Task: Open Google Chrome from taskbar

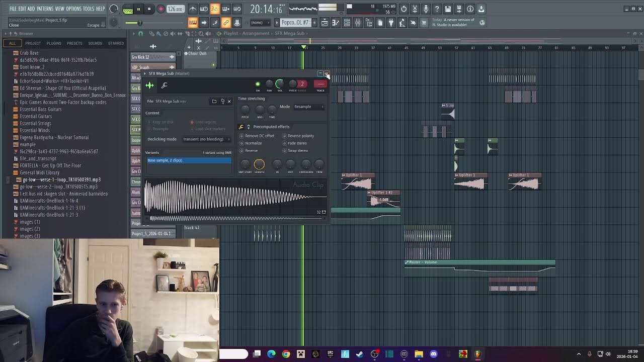Action: click(286, 354)
